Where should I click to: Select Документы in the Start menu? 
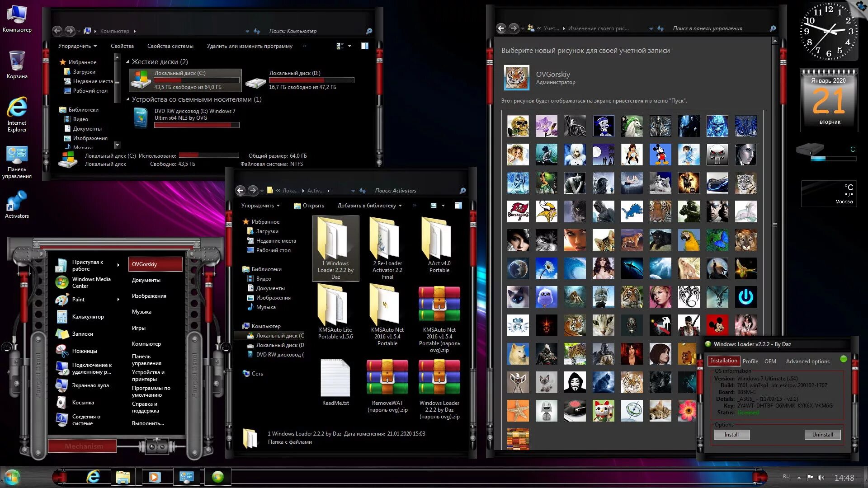pyautogui.click(x=146, y=280)
